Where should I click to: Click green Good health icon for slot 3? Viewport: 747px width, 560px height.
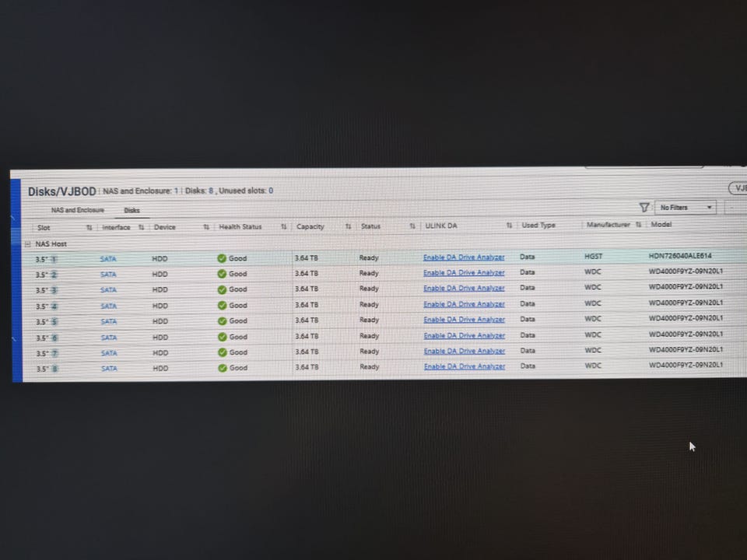pyautogui.click(x=222, y=289)
